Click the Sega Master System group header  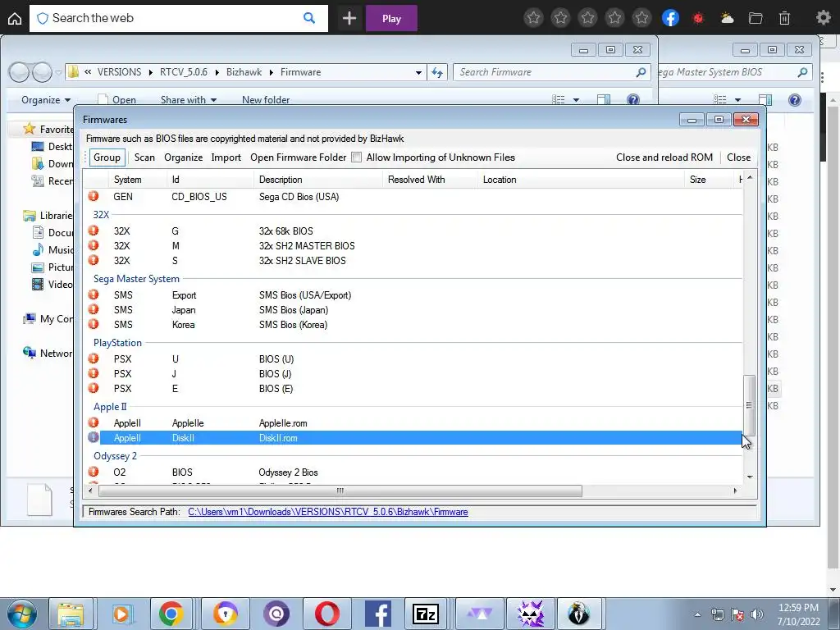137,279
